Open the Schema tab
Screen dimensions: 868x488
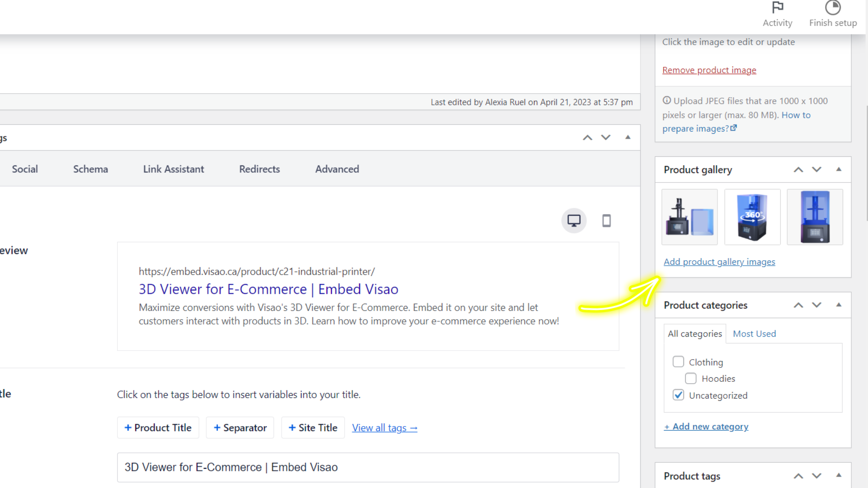tap(90, 169)
